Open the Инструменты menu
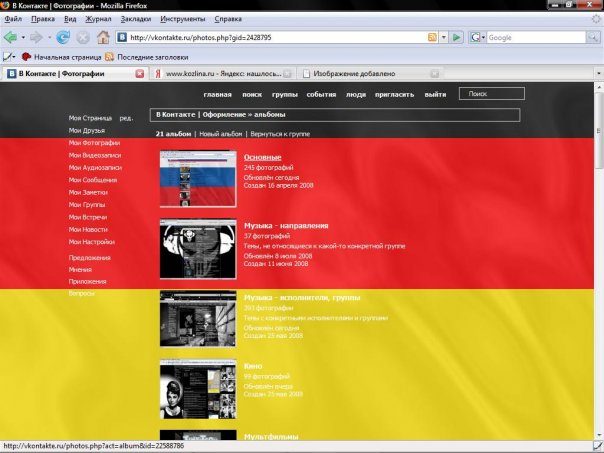Viewport: 604px width, 453px height. click(183, 19)
